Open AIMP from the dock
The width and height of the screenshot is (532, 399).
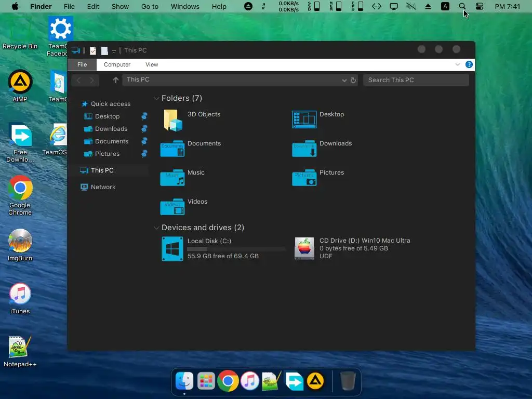point(315,381)
